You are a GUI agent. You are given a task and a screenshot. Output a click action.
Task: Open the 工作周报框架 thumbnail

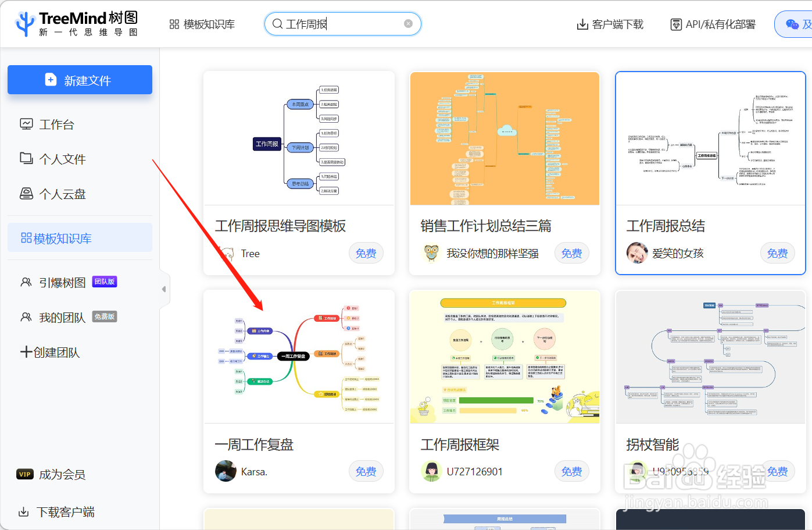pos(505,357)
